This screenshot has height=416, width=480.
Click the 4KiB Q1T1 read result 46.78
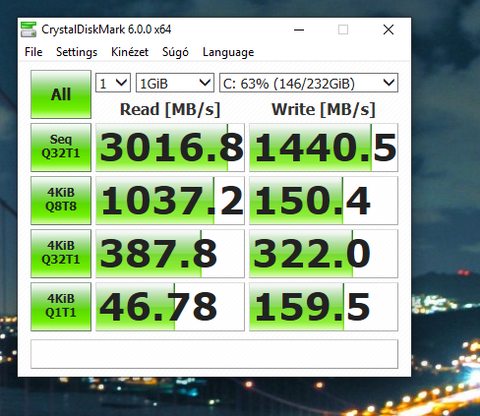(170, 307)
